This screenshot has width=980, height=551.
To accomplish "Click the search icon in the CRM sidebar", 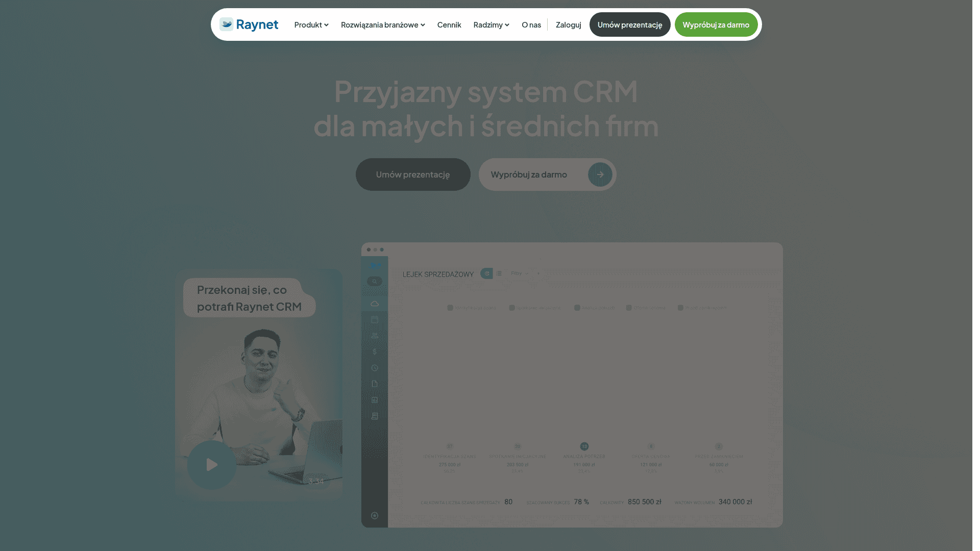I will click(x=375, y=281).
